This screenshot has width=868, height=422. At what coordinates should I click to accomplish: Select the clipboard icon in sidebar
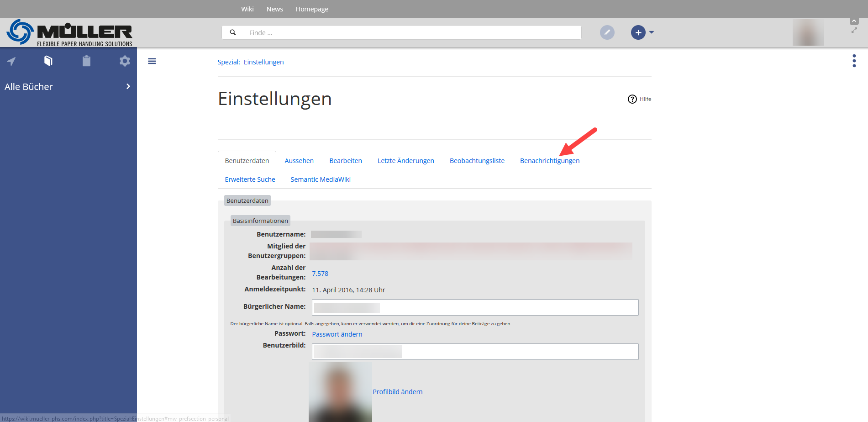[86, 61]
